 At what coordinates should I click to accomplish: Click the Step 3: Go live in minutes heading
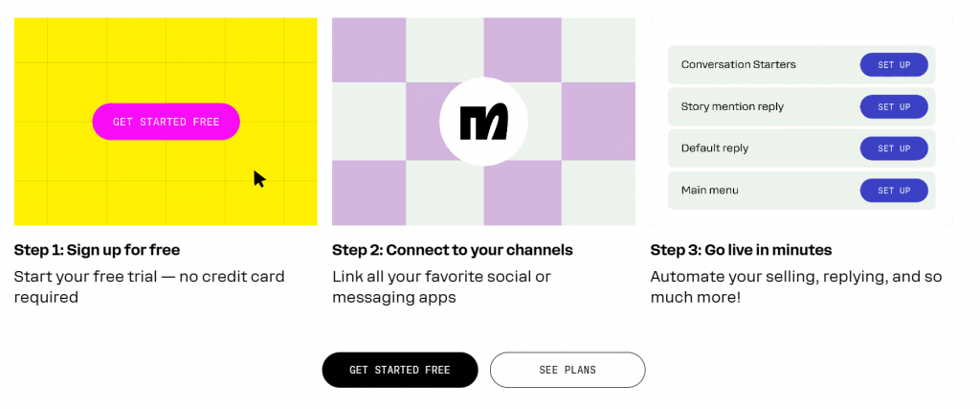tap(741, 250)
